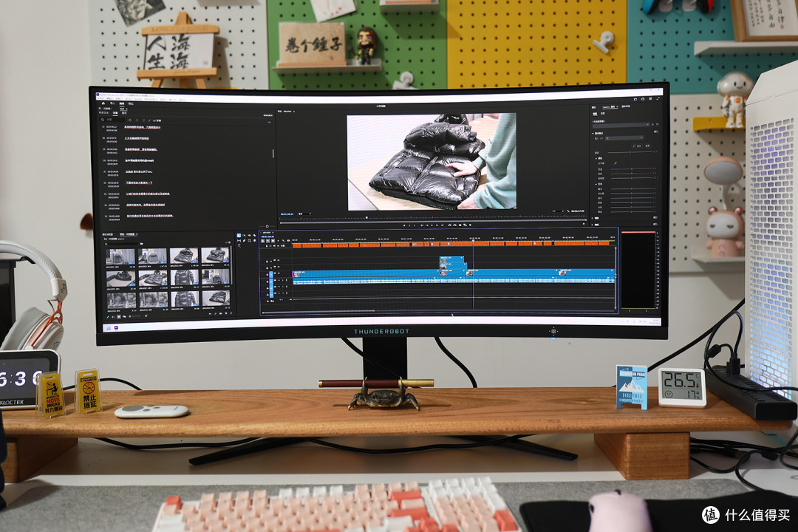Step forward one frame in Program monitor
Image resolution: width=798 pixels, height=532 pixels.
click(437, 225)
